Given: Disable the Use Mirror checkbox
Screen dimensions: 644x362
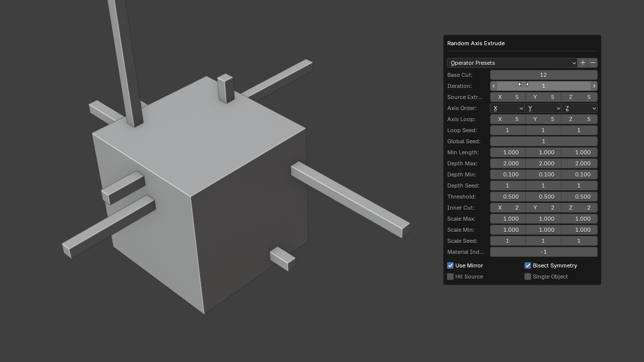Looking at the screenshot, I should [450, 265].
